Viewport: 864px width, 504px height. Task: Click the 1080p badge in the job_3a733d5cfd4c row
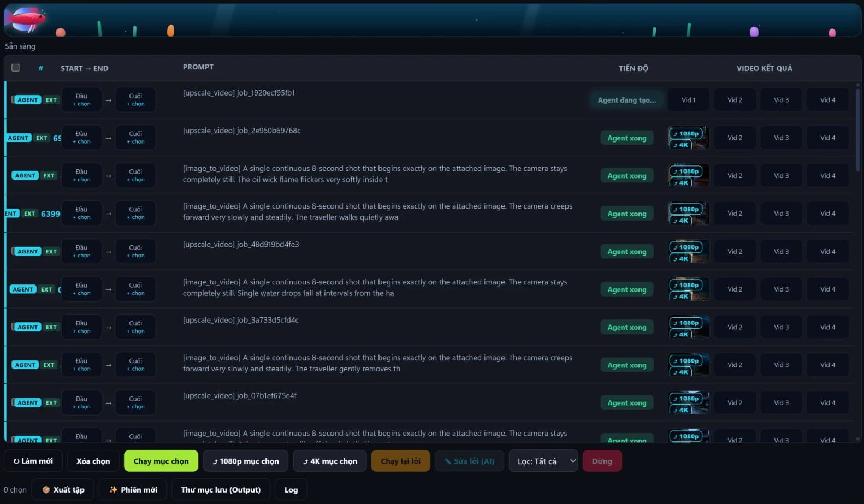pos(686,323)
